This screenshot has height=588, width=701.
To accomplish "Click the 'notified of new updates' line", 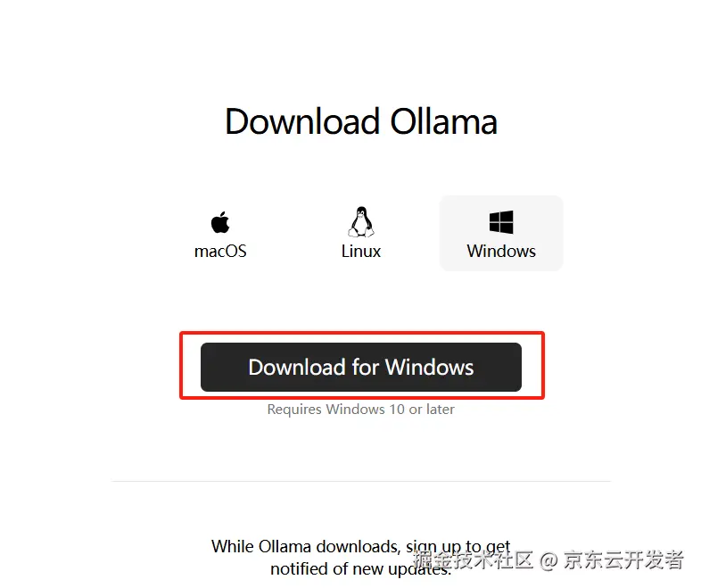I will coord(361,568).
